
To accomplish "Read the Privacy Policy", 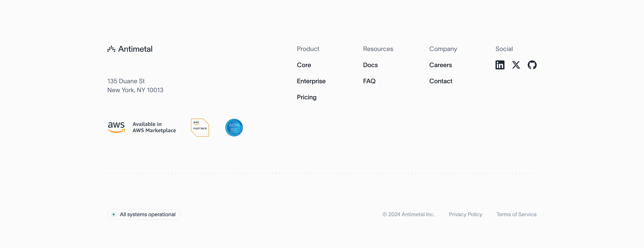I will point(465,214).
